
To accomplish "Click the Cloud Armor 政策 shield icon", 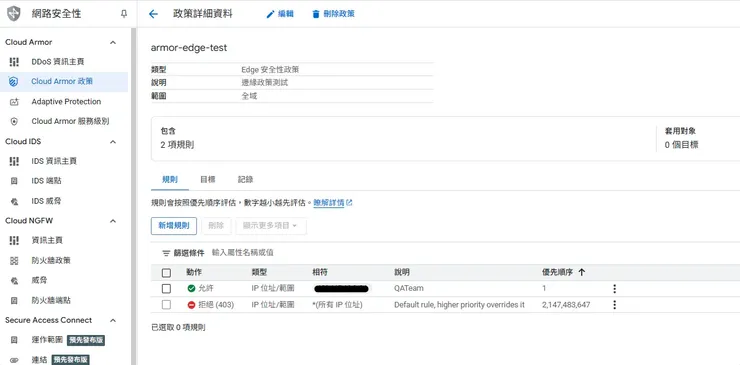I will pos(14,82).
